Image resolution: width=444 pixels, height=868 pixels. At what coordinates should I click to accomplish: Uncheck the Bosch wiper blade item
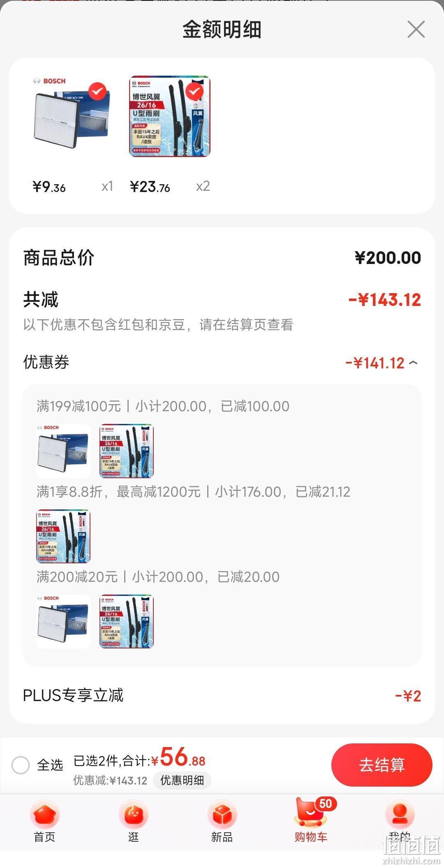pyautogui.click(x=194, y=91)
